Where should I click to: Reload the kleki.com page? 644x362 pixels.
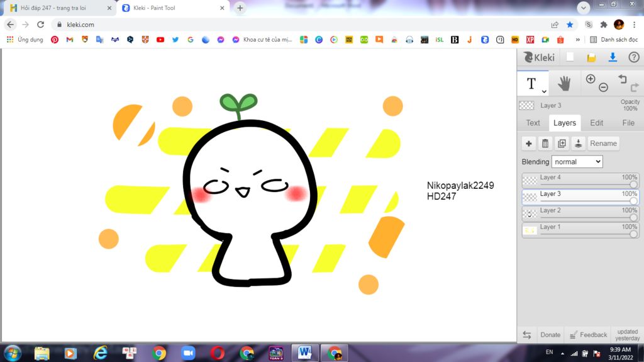[x=40, y=25]
